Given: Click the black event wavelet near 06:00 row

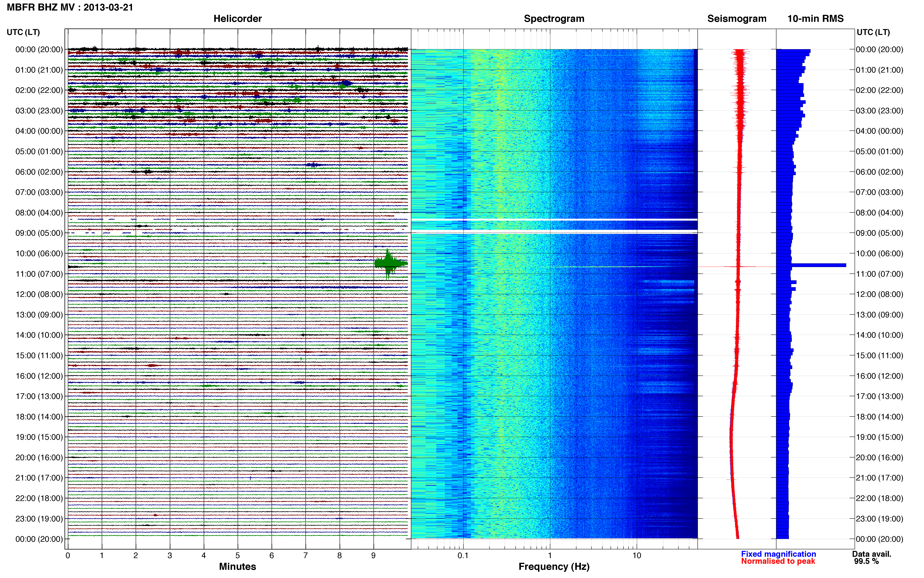Looking at the screenshot, I should [148, 172].
